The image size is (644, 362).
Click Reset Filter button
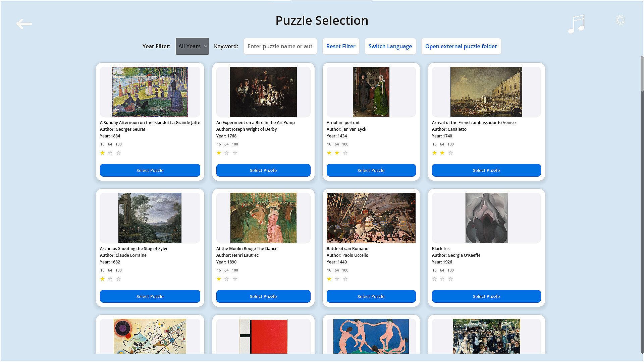pyautogui.click(x=340, y=46)
